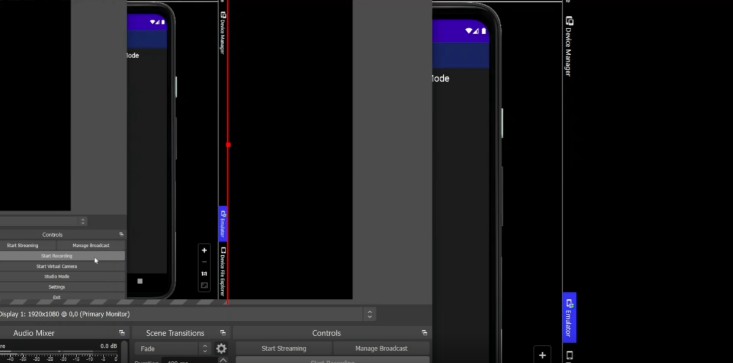Tap the square overview button on small phone

click(140, 281)
